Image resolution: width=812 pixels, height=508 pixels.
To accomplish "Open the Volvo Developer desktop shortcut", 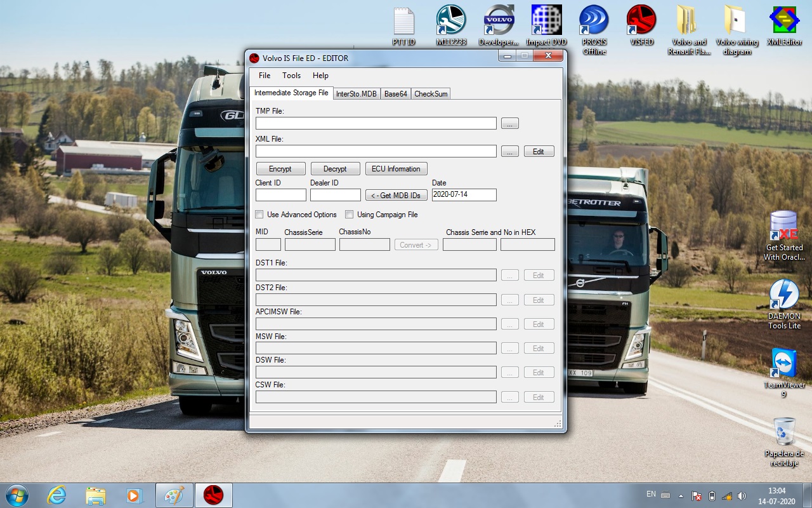I will (499, 27).
